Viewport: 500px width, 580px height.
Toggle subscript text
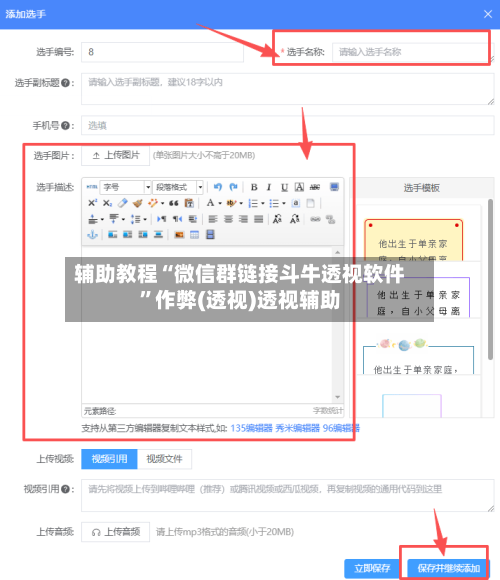[107, 203]
